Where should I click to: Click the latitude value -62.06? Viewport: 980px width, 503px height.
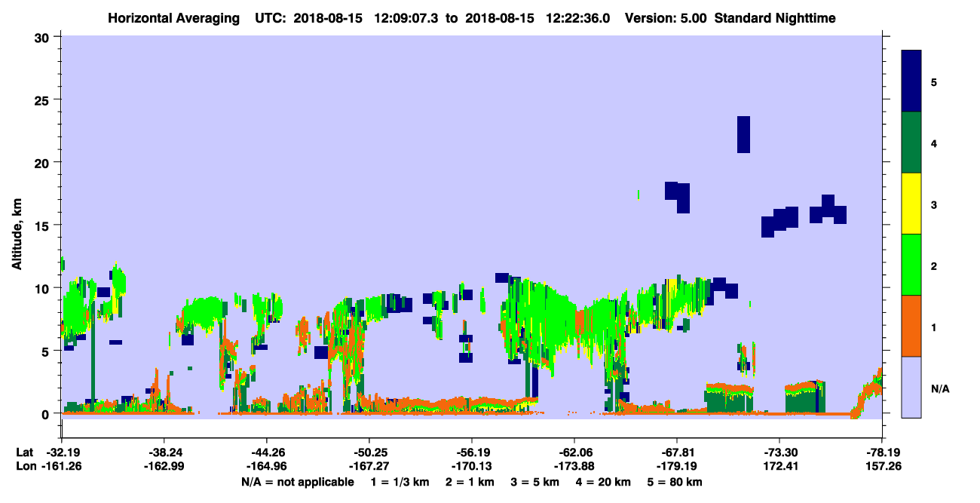(x=574, y=452)
